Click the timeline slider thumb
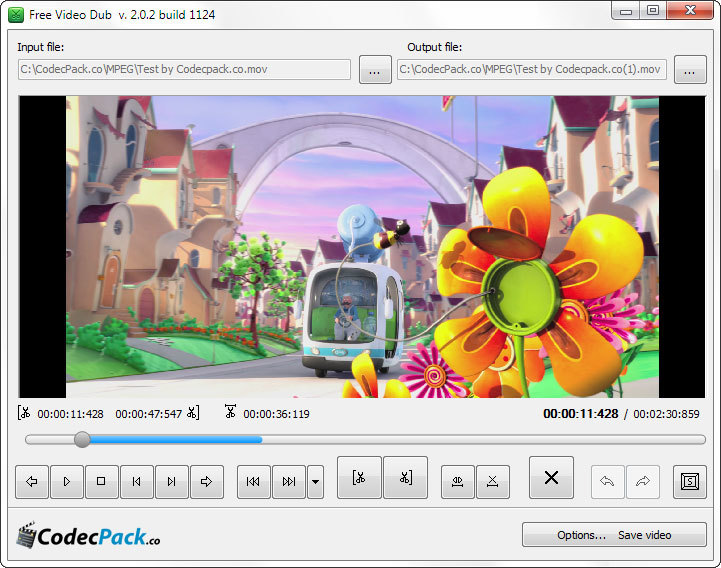 pos(82,440)
